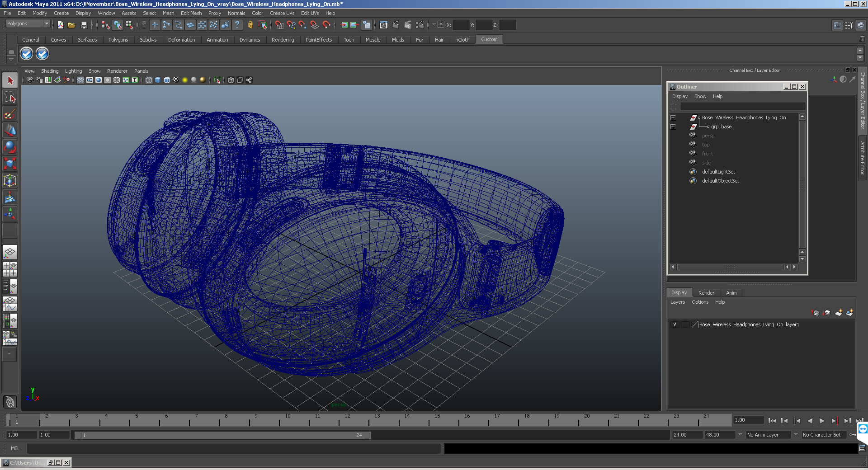Select the Soft Modification tool
Image resolution: width=868 pixels, height=470 pixels.
[10, 197]
